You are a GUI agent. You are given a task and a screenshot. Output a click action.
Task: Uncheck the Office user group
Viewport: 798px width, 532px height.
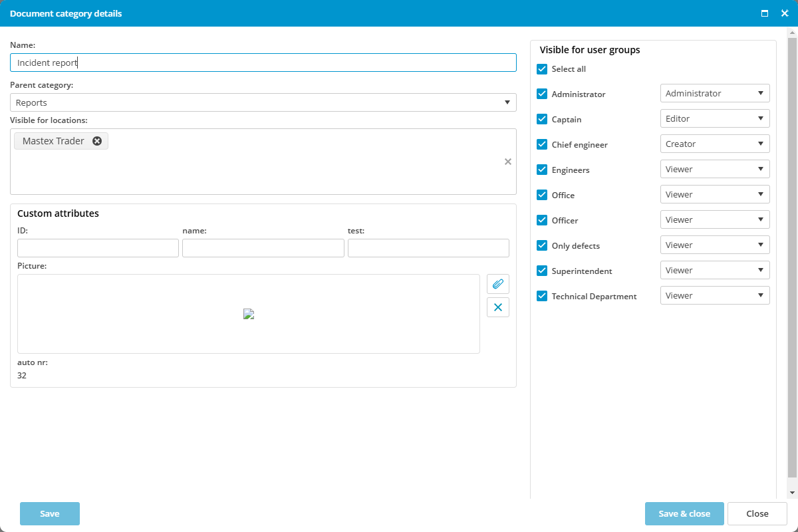coord(542,196)
